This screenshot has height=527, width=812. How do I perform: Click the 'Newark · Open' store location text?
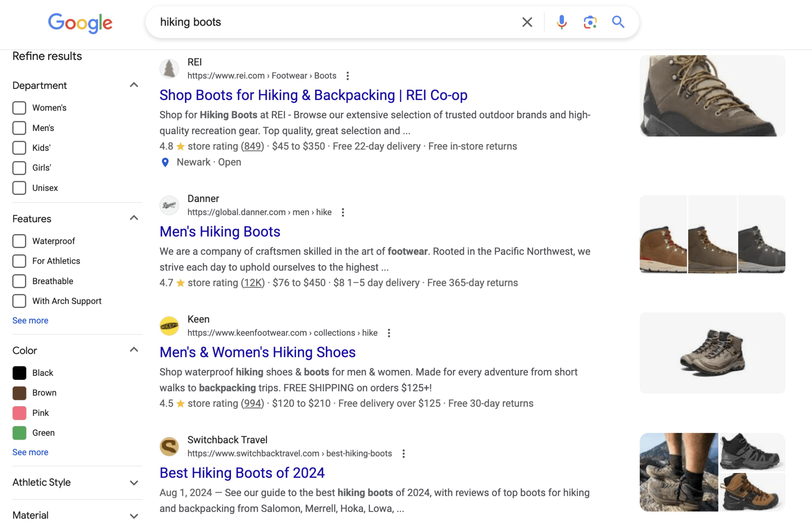(209, 162)
